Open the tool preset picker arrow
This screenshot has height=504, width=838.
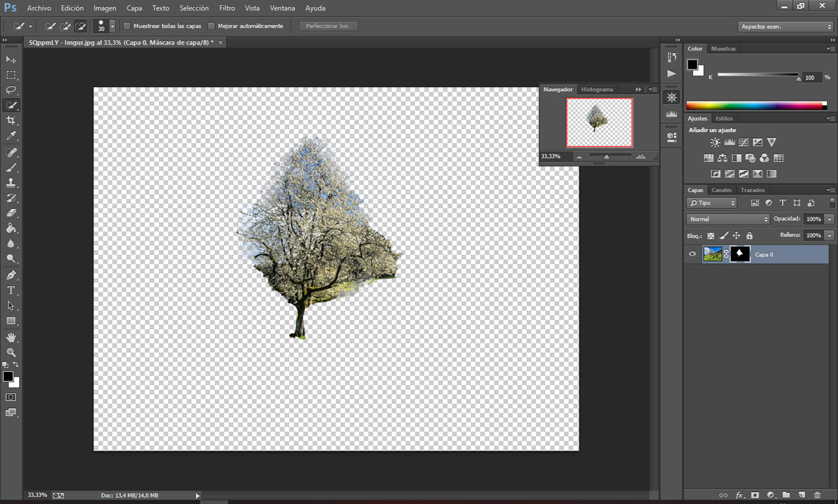(x=30, y=27)
